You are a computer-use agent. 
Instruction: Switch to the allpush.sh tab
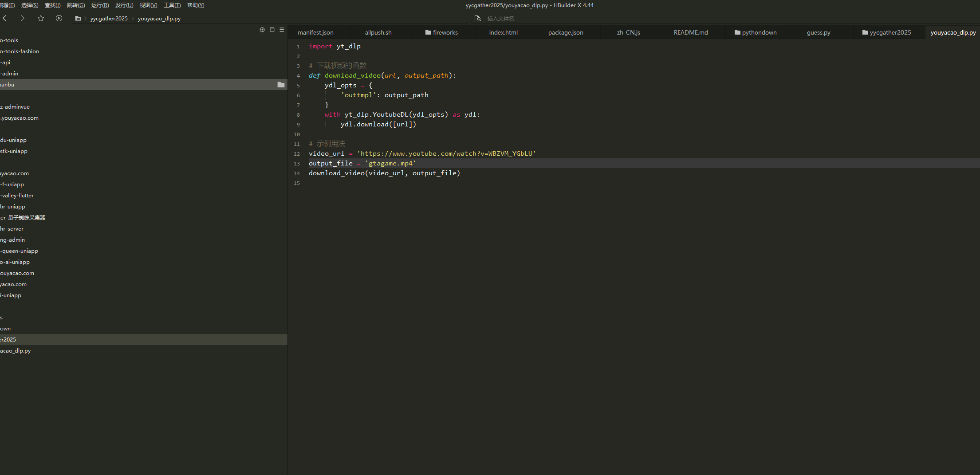378,32
